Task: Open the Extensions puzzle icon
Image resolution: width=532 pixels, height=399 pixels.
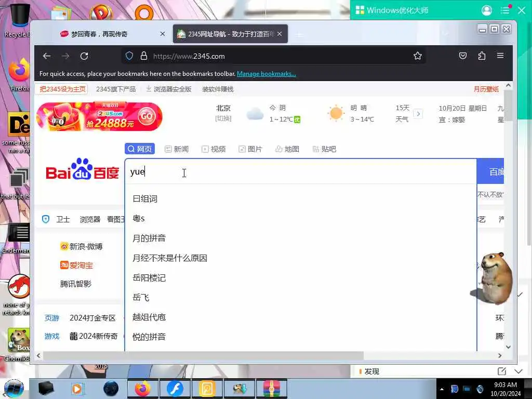Action: (482, 56)
